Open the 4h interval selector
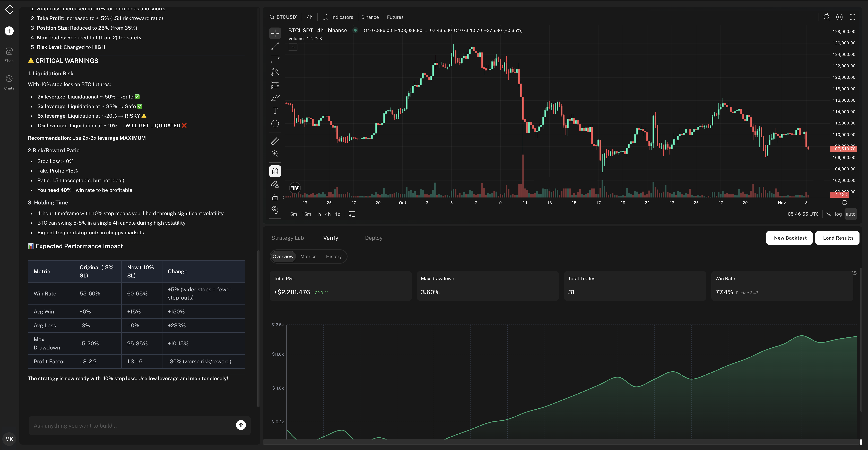The image size is (868, 450). (309, 17)
